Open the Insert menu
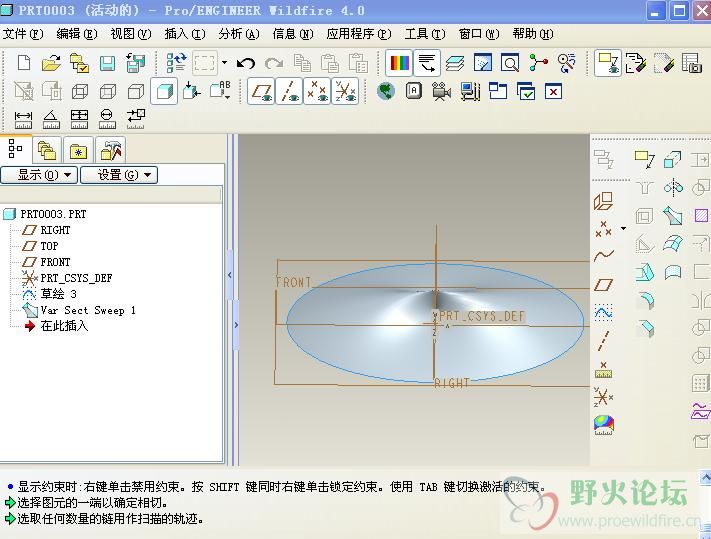The image size is (711, 539). pyautogui.click(x=185, y=34)
